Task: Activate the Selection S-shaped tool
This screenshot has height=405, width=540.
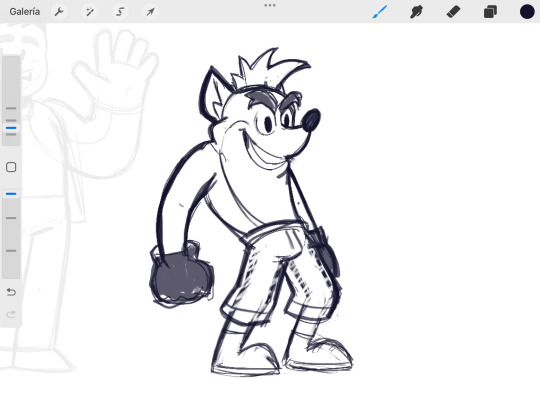Action: pyautogui.click(x=120, y=12)
